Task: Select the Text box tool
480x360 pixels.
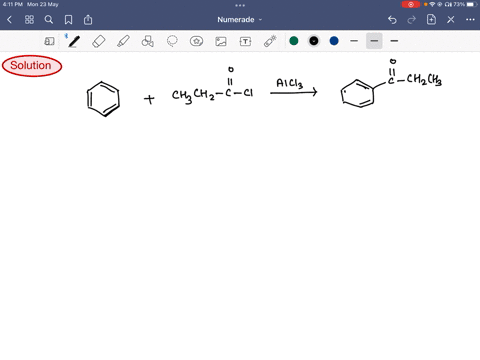Action: pyautogui.click(x=245, y=41)
